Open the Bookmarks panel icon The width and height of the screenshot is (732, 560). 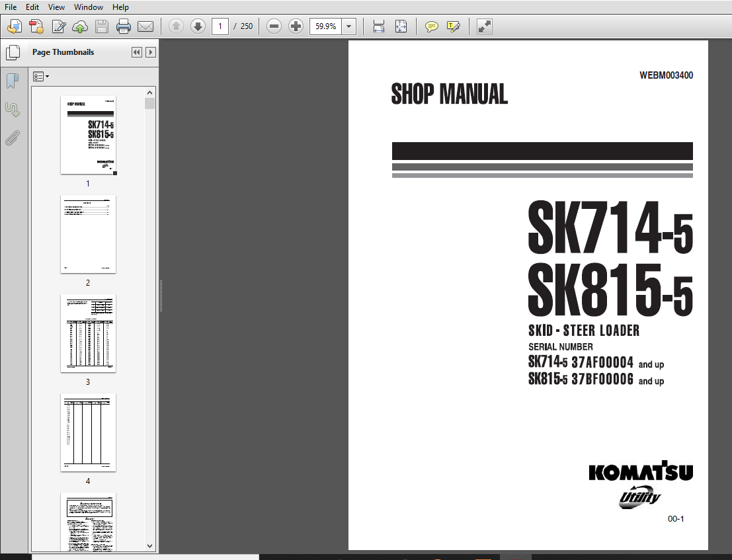[x=13, y=81]
